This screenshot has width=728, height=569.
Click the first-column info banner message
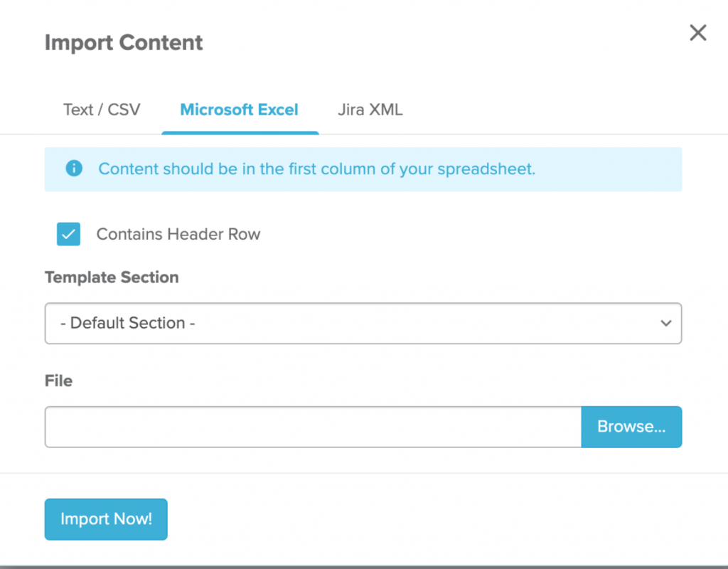coord(316,169)
